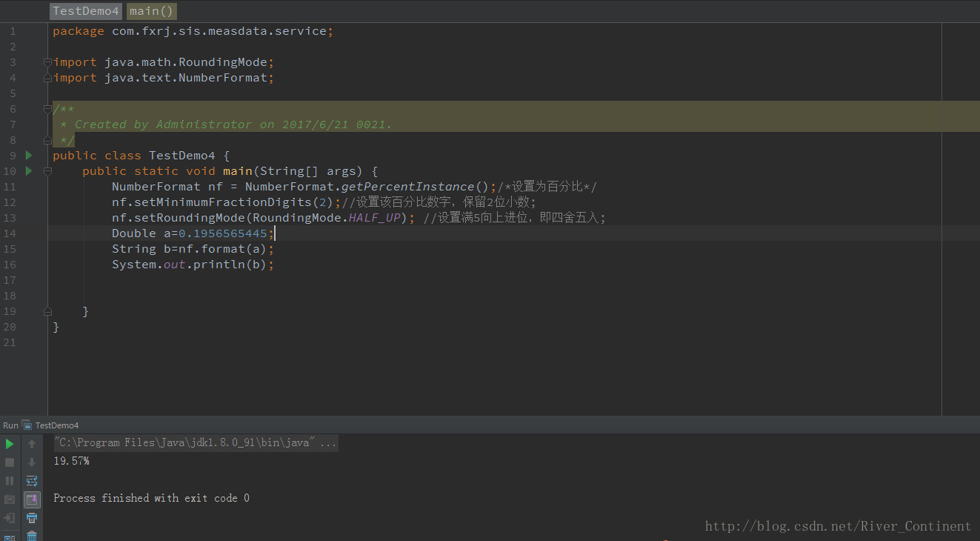Toggle soft-wrap in console output
Screen dimensions: 980x541
(32, 481)
